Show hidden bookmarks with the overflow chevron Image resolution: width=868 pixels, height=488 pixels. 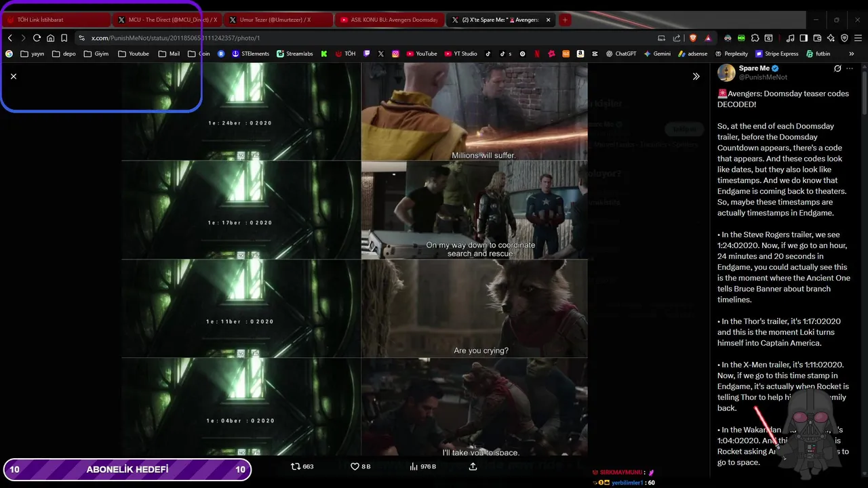853,54
